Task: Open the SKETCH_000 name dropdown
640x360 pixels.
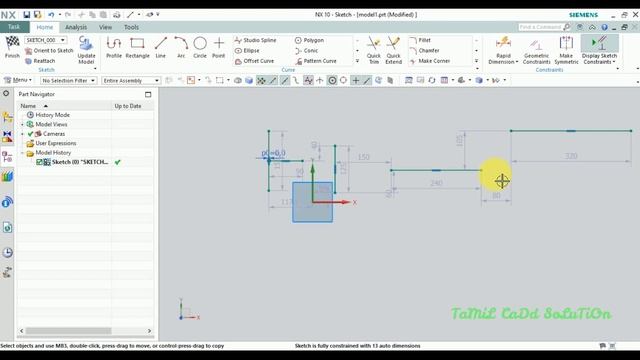Action: click(62, 40)
